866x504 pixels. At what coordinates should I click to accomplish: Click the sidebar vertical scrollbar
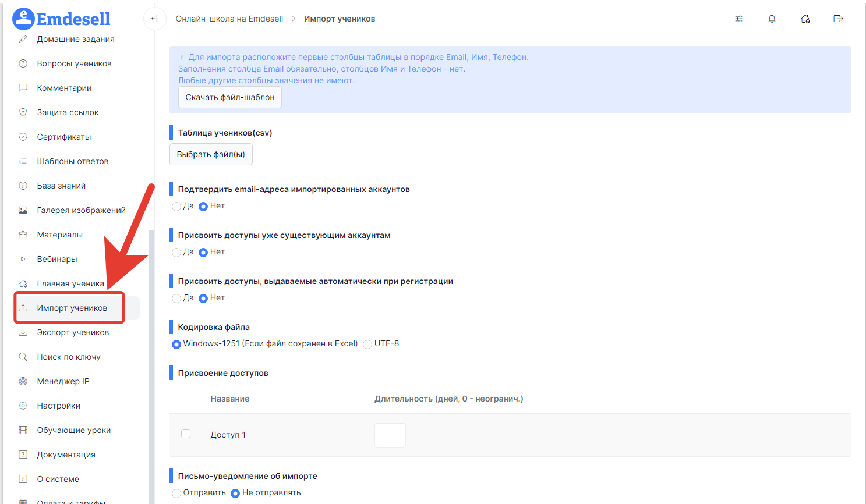pyautogui.click(x=151, y=367)
